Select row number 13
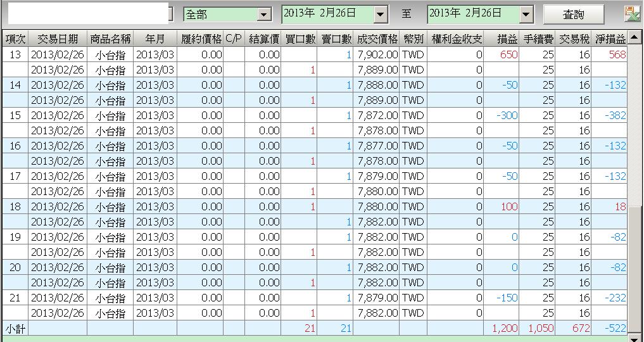This screenshot has width=644, height=342. (15, 54)
